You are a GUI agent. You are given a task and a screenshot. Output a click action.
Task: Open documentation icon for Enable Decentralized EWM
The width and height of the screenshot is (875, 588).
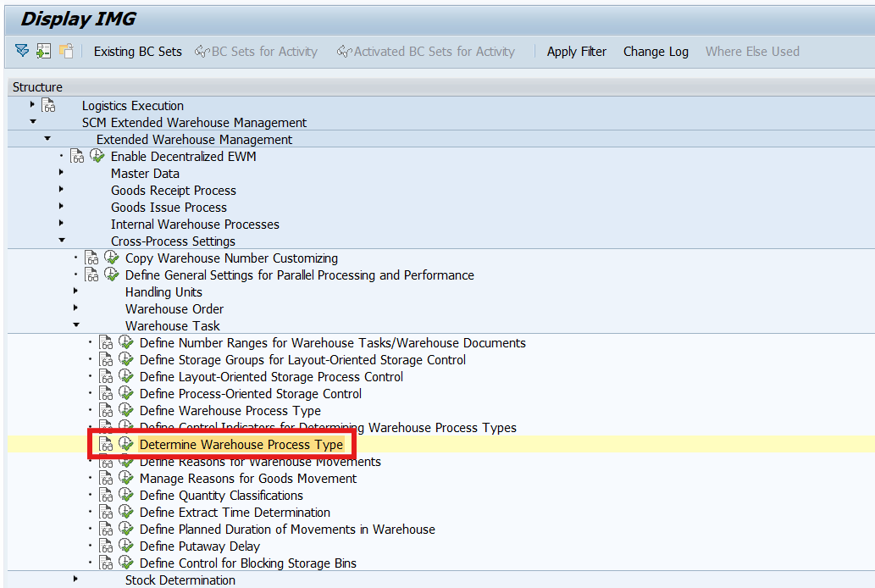[x=77, y=157]
